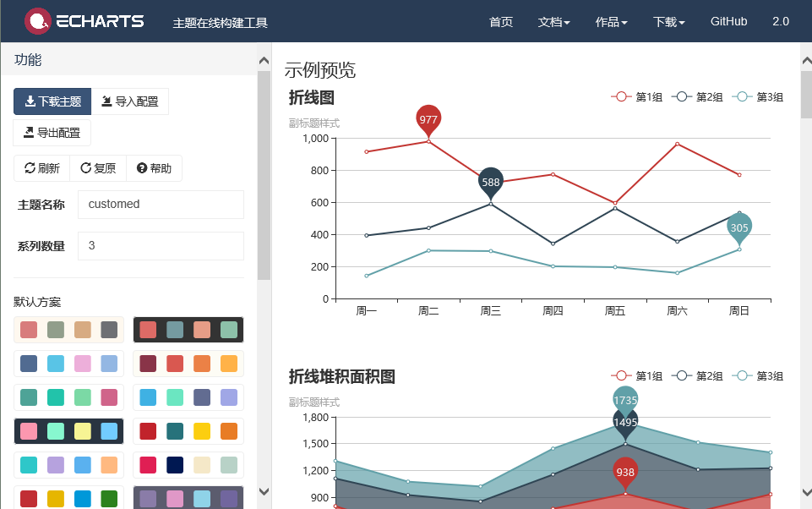812x509 pixels.
Task: Select the red-gold-blue-green theme scheme
Action: pyautogui.click(x=69, y=498)
